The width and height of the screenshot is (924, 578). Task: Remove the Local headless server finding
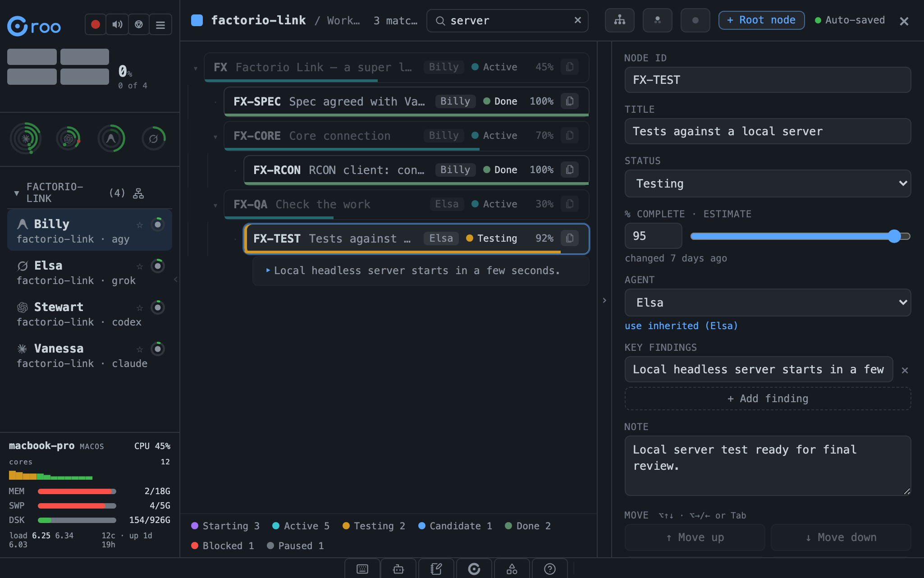(905, 370)
